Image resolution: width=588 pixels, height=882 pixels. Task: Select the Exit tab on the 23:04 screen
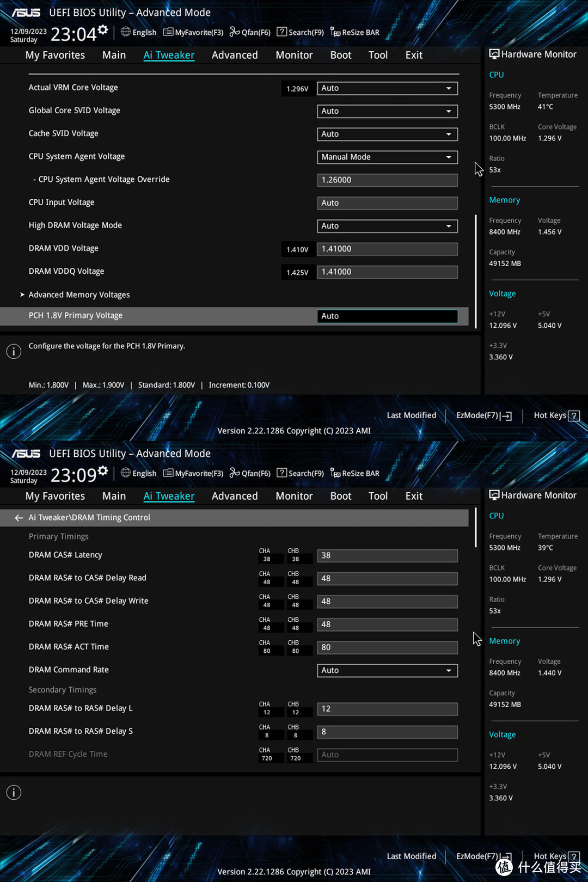point(414,55)
